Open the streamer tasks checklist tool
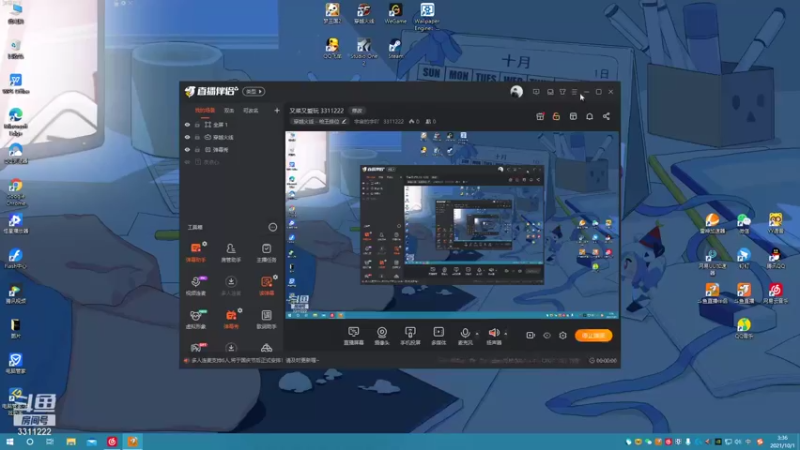The height and width of the screenshot is (450, 800). point(266,252)
